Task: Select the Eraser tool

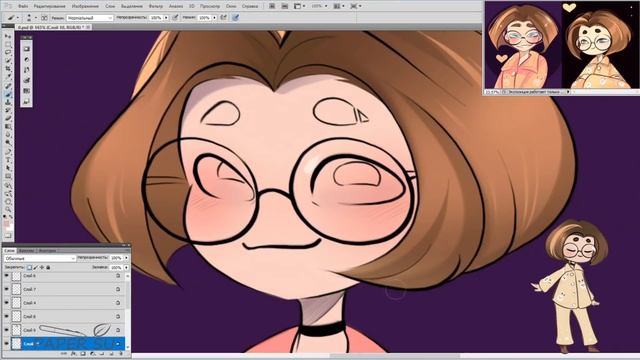Action: (8, 119)
